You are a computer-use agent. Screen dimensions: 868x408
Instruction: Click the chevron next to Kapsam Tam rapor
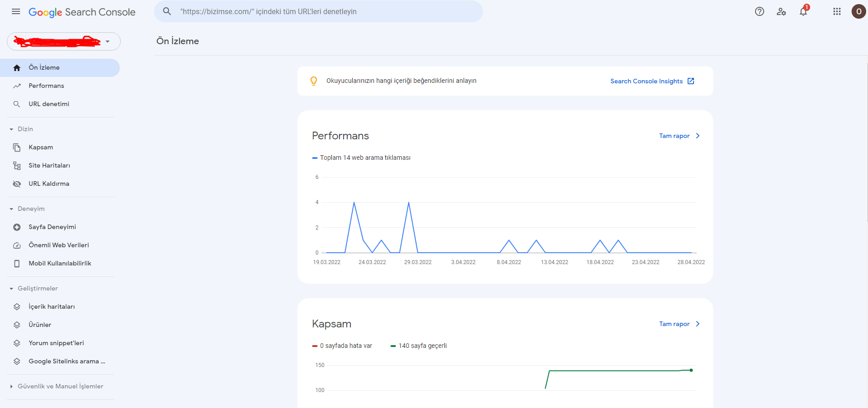(698, 324)
